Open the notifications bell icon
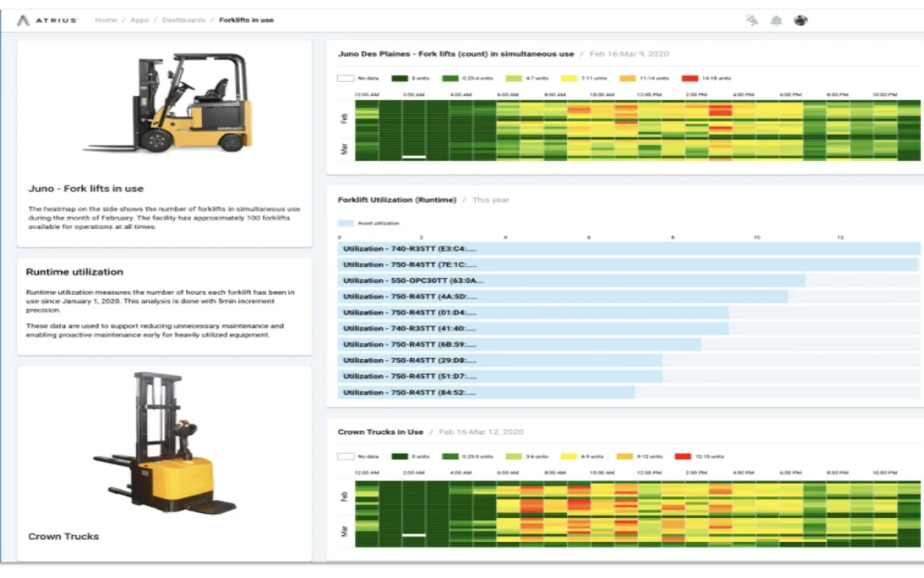The width and height of the screenshot is (924, 578). tap(776, 21)
